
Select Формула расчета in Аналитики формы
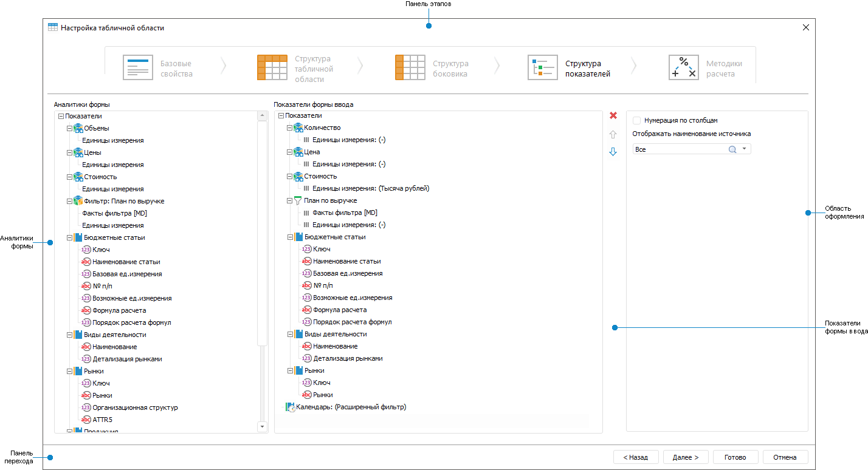pyautogui.click(x=119, y=310)
